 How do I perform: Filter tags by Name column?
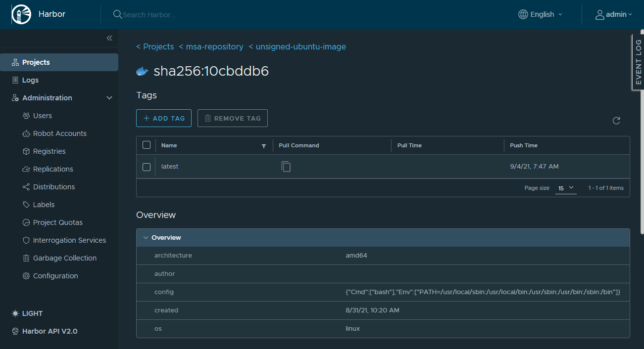tap(264, 146)
